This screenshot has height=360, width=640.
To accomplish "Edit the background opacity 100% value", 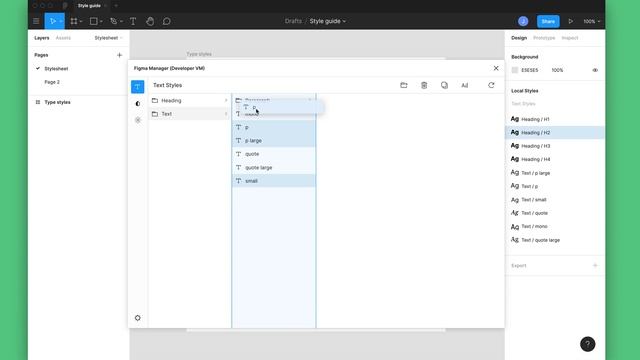I will point(557,70).
